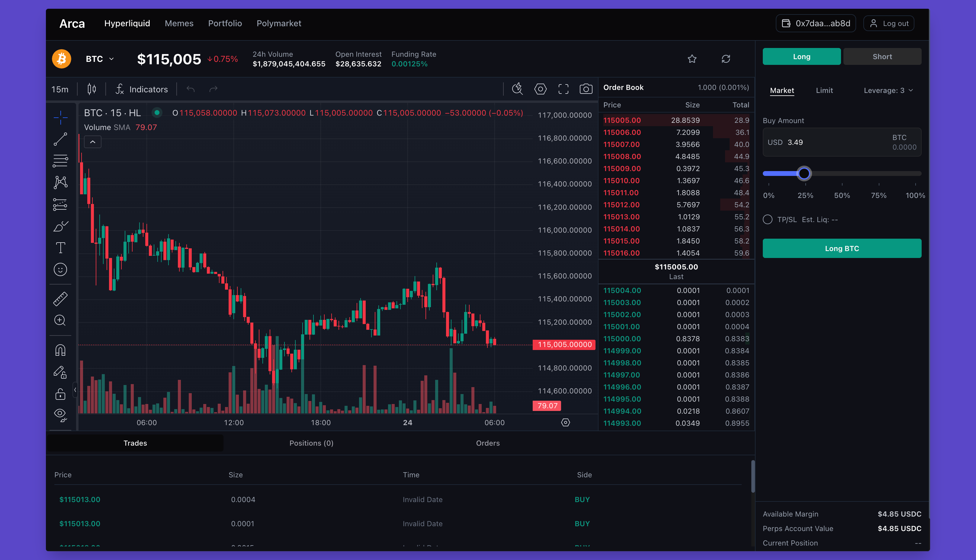
Task: Select the ruler measure tool
Action: [x=60, y=299]
